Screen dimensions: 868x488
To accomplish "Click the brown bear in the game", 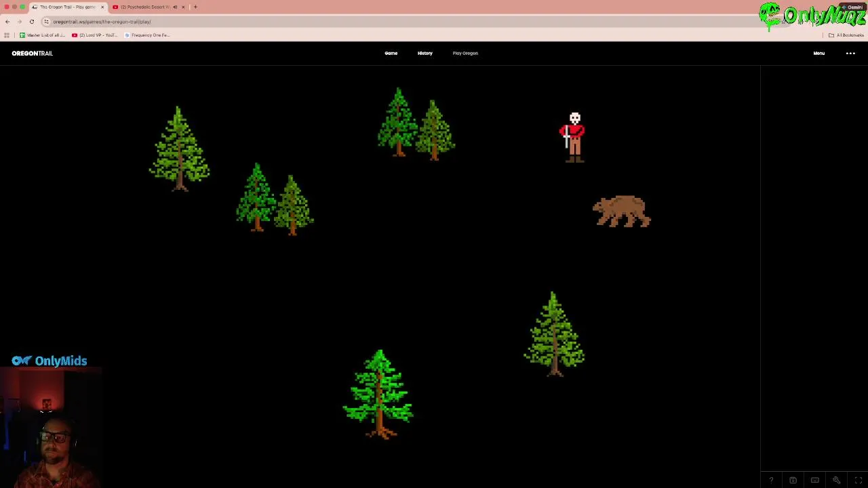I will point(622,211).
